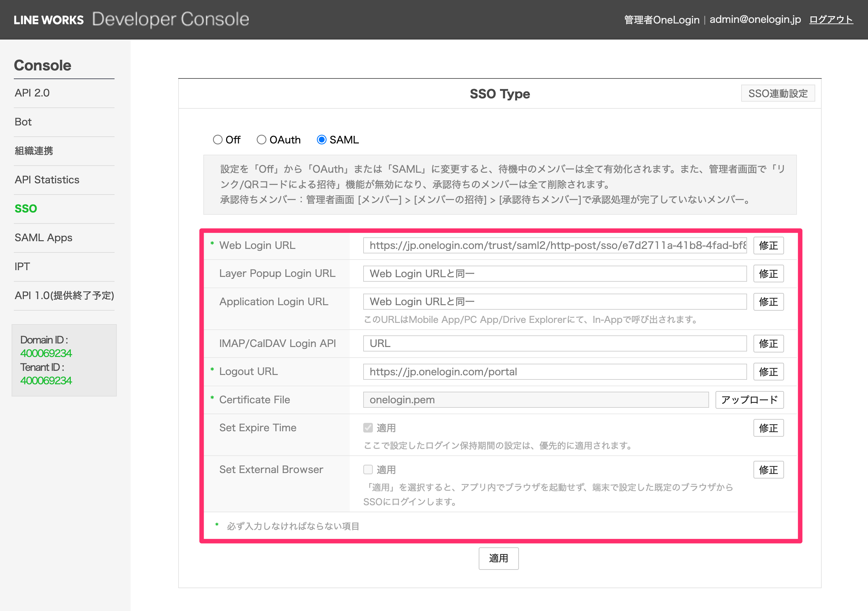The width and height of the screenshot is (868, 611).
Task: Click 修正 beside the Logout URL
Action: click(x=768, y=372)
